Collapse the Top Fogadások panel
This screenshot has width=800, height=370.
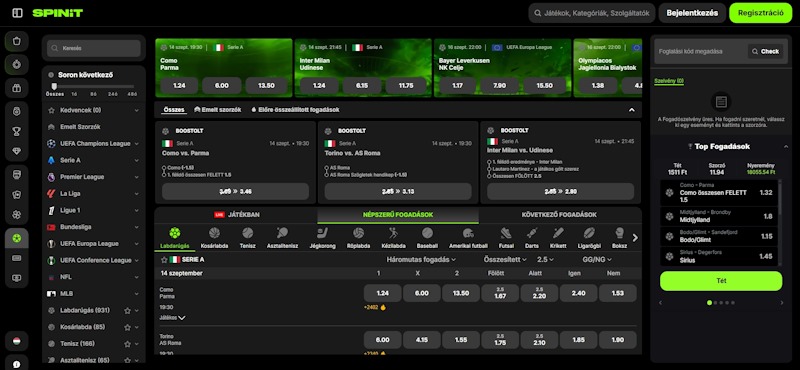(786, 146)
